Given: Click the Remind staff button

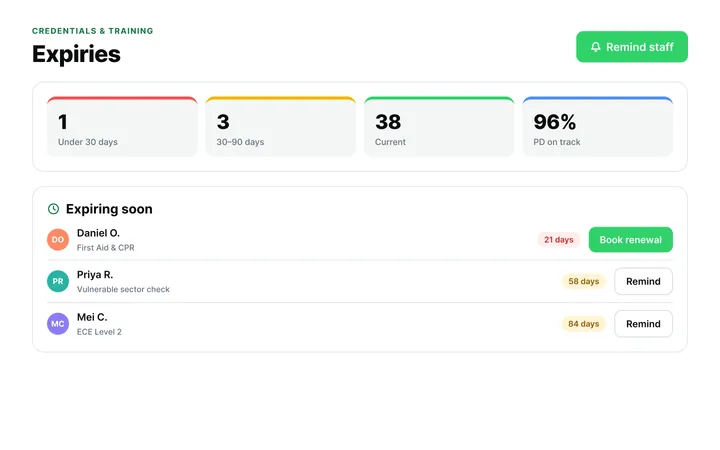Looking at the screenshot, I should [632, 47].
